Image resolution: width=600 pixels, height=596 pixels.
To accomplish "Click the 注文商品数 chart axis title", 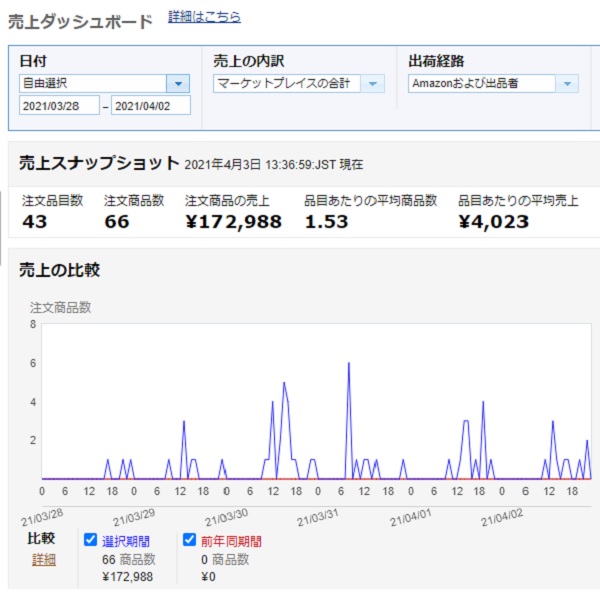I will pyautogui.click(x=60, y=308).
